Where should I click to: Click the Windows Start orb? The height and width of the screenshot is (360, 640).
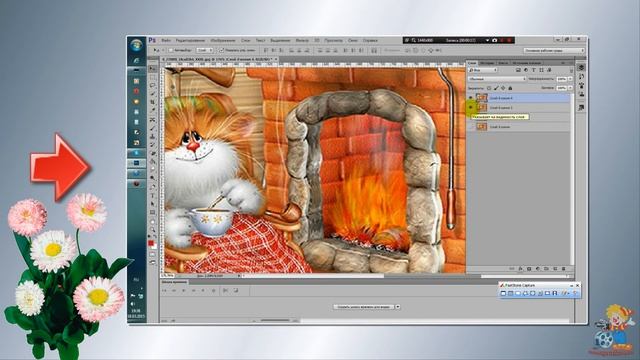pyautogui.click(x=136, y=44)
